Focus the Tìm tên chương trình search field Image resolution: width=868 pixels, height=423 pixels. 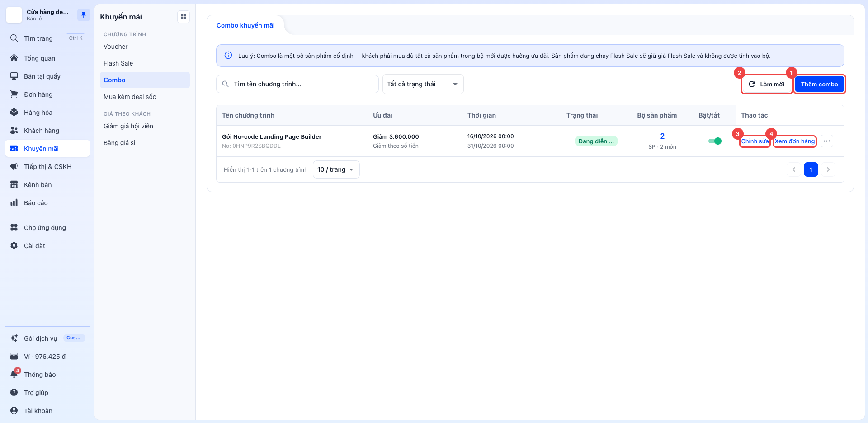coord(297,84)
